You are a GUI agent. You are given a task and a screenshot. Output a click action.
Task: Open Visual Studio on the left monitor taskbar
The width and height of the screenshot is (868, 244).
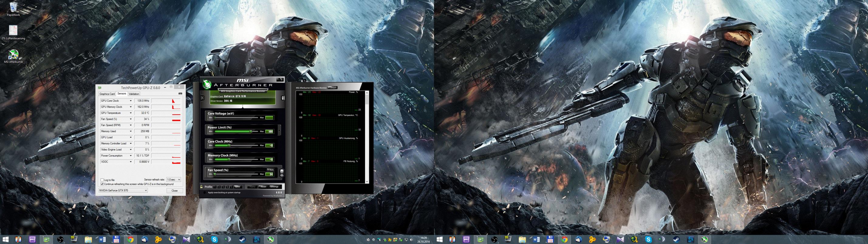pos(186,240)
